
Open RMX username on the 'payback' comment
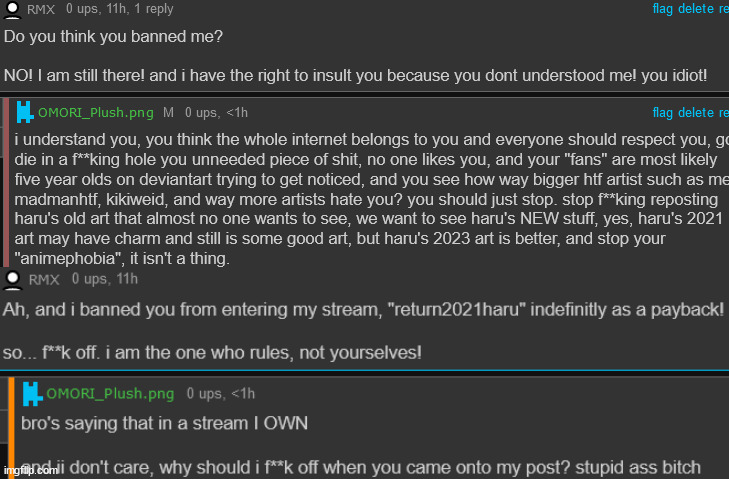[x=41, y=279]
